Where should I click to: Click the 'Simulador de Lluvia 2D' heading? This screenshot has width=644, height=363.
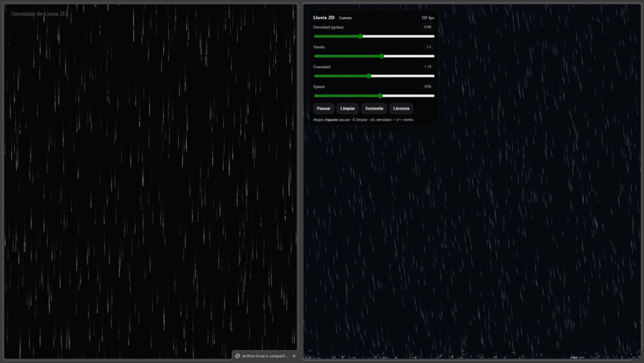[39, 14]
